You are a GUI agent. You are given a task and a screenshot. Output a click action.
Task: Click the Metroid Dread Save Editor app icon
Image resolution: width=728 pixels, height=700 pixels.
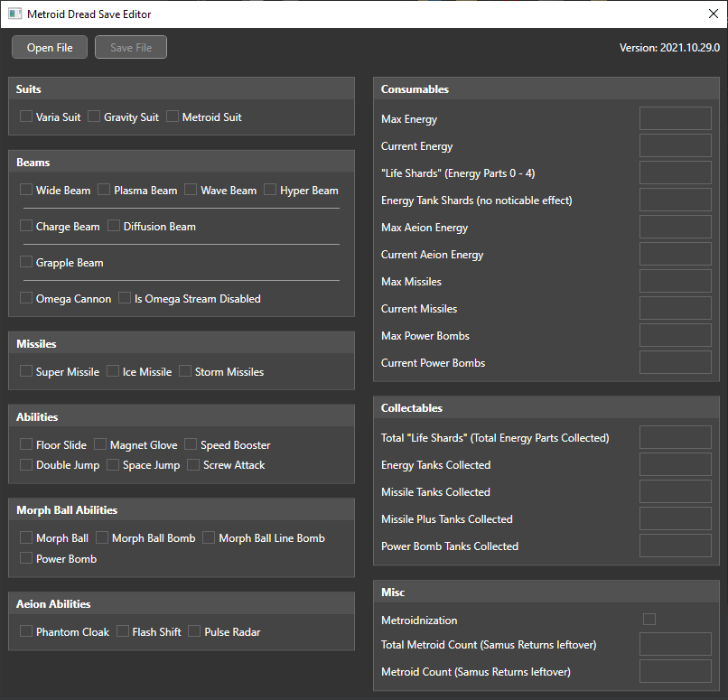(x=14, y=14)
